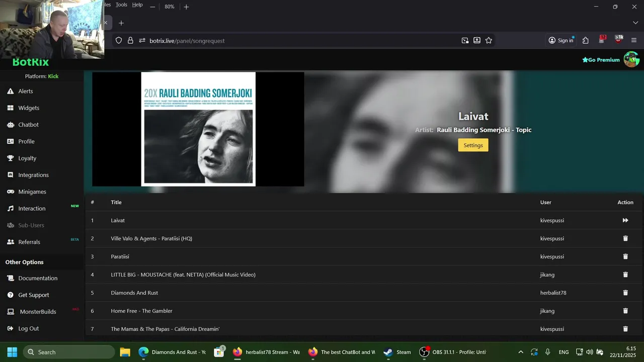The width and height of the screenshot is (644, 362).
Task: Open MonsterBuilds sidebar item
Action: tap(38, 312)
